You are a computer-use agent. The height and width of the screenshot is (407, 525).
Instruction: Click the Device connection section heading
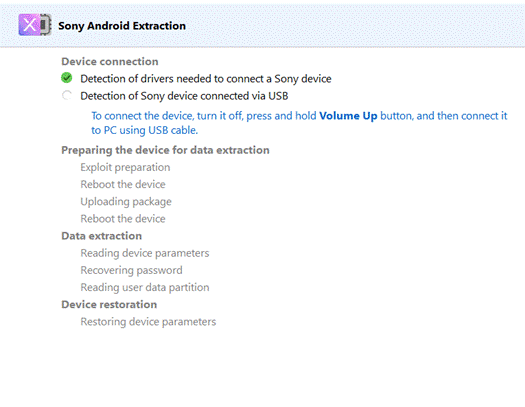pyautogui.click(x=110, y=62)
